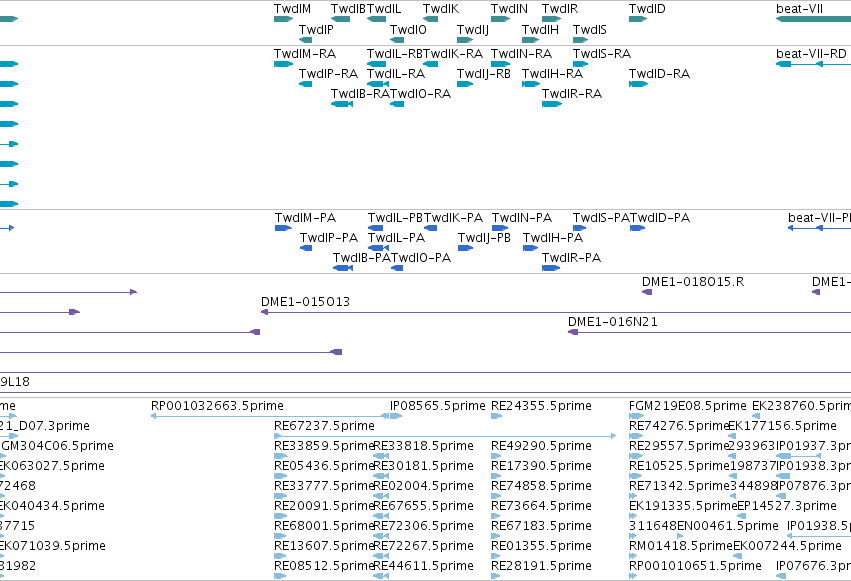Open the TwdlK-PA protein feature
The image size is (851, 581).
point(431,228)
